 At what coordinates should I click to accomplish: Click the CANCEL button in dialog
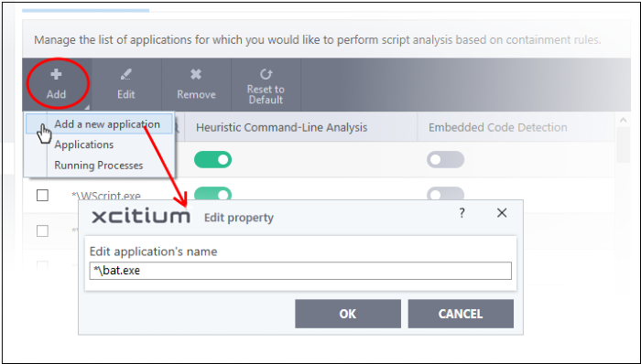click(461, 314)
